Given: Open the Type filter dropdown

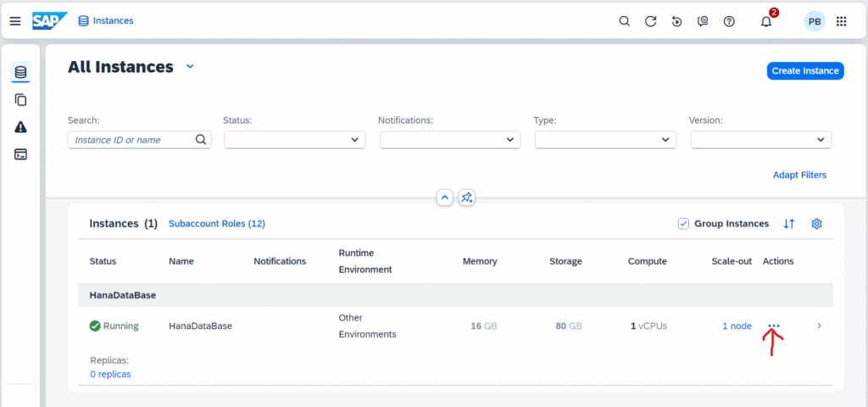Looking at the screenshot, I should pos(605,140).
